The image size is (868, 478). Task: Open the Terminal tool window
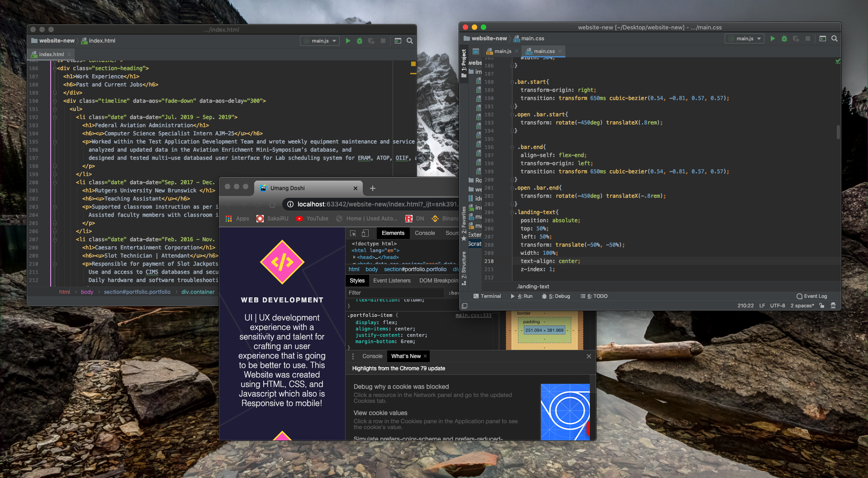487,296
